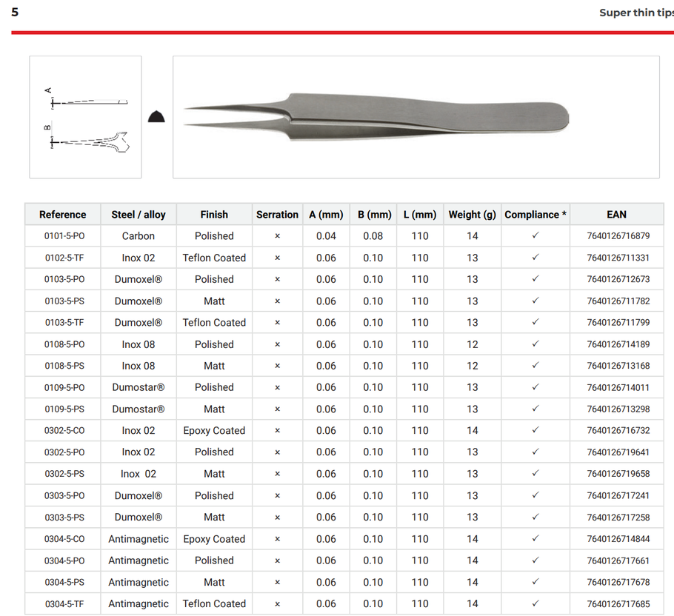The width and height of the screenshot is (674, 616).
Task: Click the serration × mark for 0303-5-PO
Action: 278,495
